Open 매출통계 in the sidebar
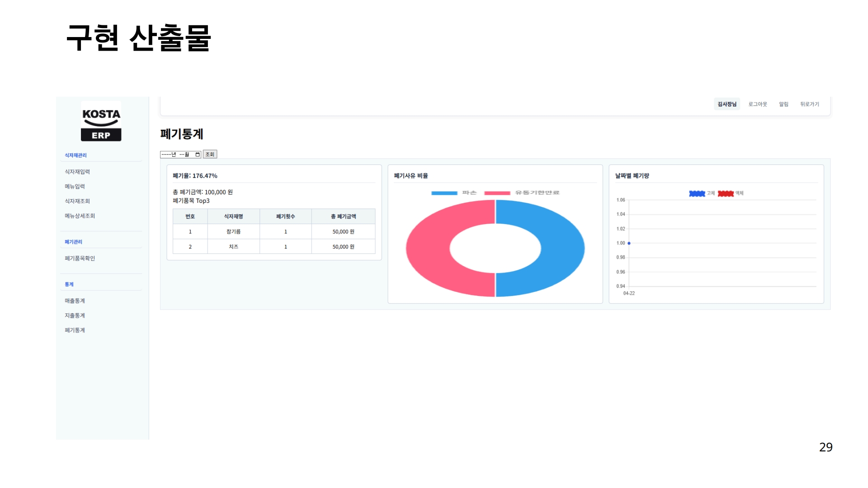The image size is (868, 488). coord(75,301)
